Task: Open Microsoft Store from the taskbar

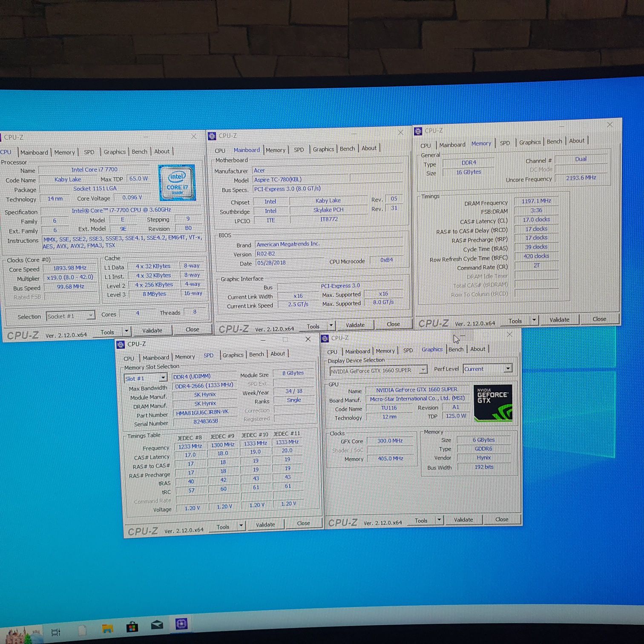Action: click(132, 627)
